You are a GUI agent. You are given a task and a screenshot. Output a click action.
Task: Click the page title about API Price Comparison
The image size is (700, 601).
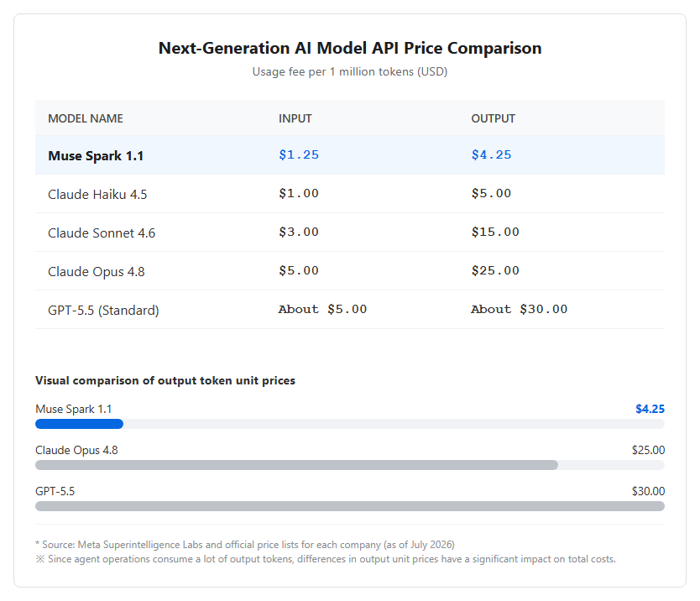tap(349, 48)
